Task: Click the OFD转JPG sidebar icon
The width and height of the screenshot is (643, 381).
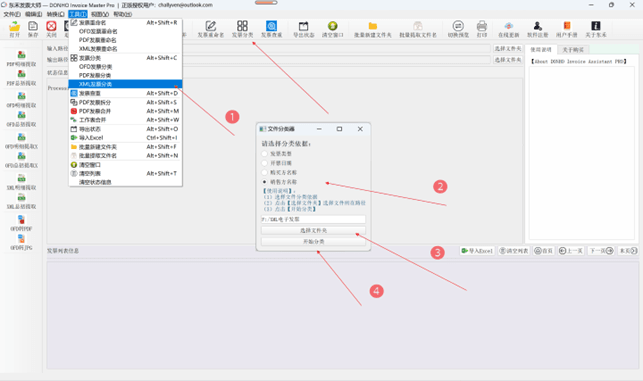Action: (x=21, y=239)
